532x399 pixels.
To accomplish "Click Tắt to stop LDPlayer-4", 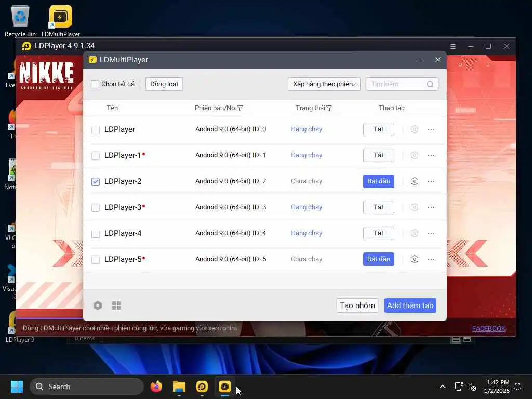I will pos(379,233).
